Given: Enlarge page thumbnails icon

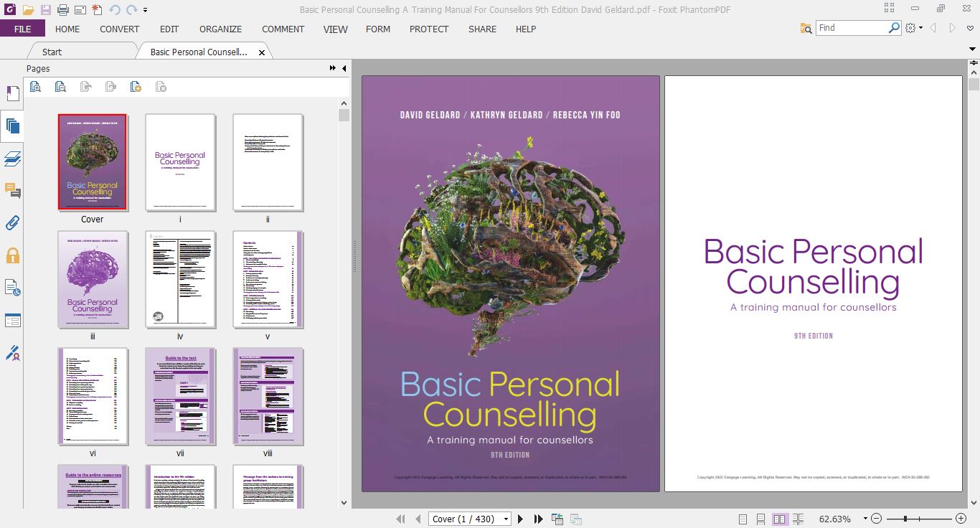Looking at the screenshot, I should 35,87.
